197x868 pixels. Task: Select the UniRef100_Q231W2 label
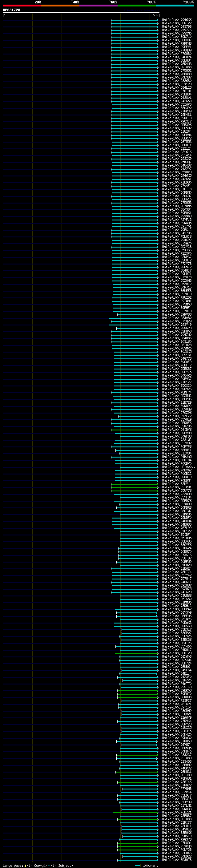pos(177,440)
